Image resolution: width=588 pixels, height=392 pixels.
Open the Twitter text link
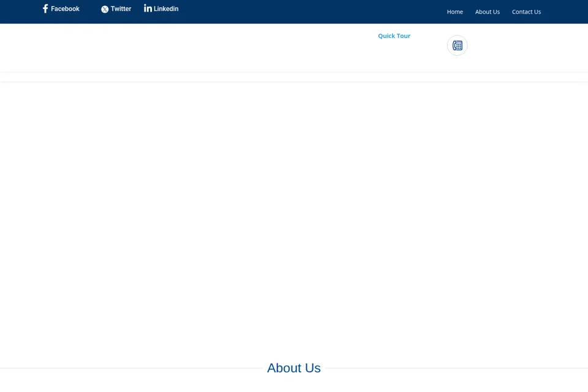pos(121,9)
